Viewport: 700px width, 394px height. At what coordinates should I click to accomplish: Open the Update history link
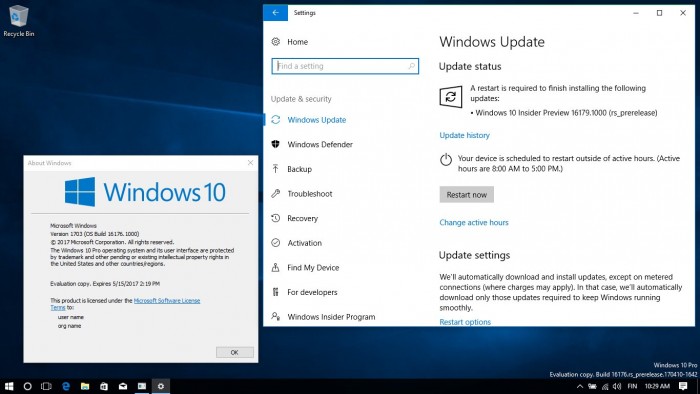[464, 135]
